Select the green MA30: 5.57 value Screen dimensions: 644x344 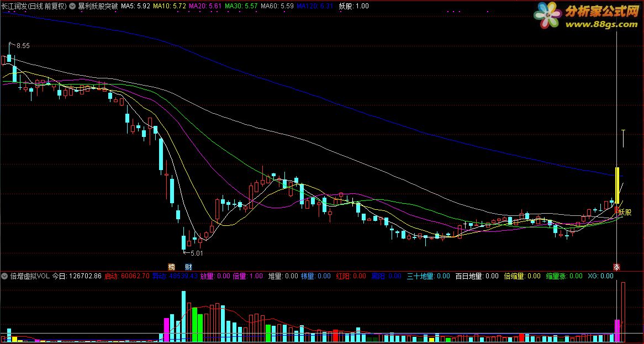(x=241, y=6)
